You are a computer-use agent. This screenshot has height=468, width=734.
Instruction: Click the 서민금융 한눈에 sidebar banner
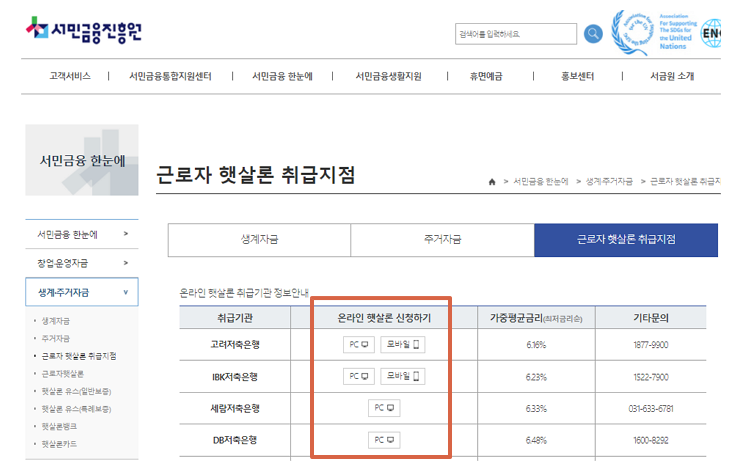(x=82, y=160)
